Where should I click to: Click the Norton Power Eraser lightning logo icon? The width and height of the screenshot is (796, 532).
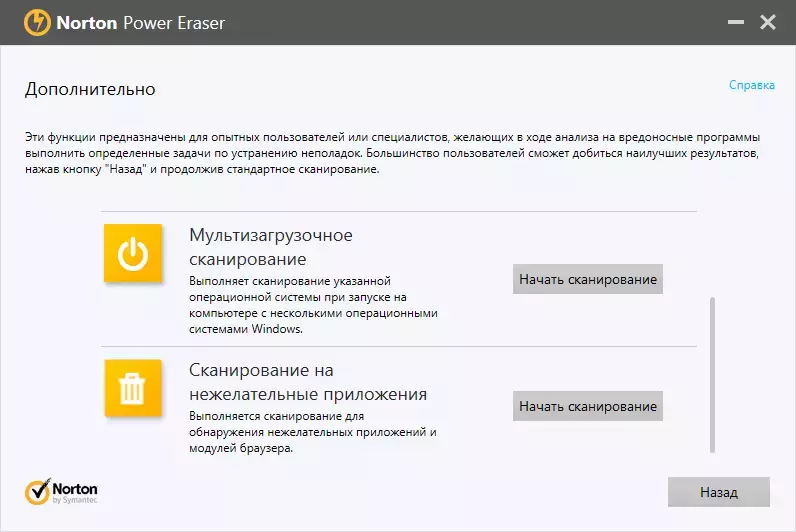[x=37, y=23]
